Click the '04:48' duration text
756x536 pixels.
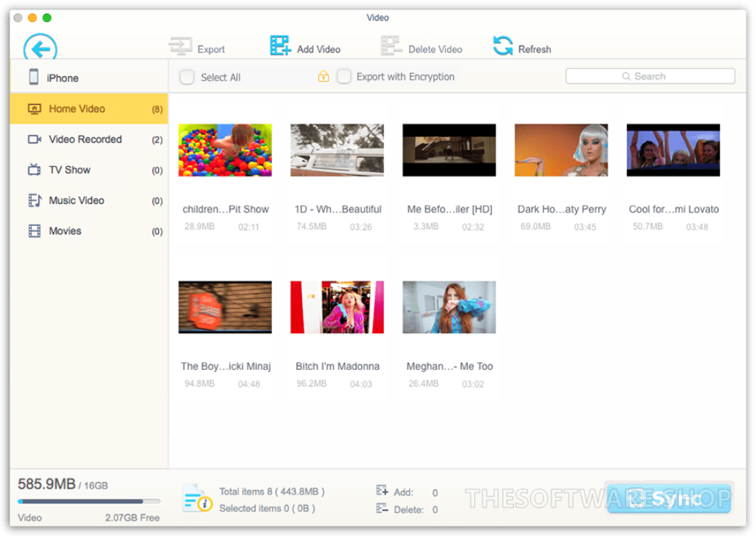coord(249,384)
